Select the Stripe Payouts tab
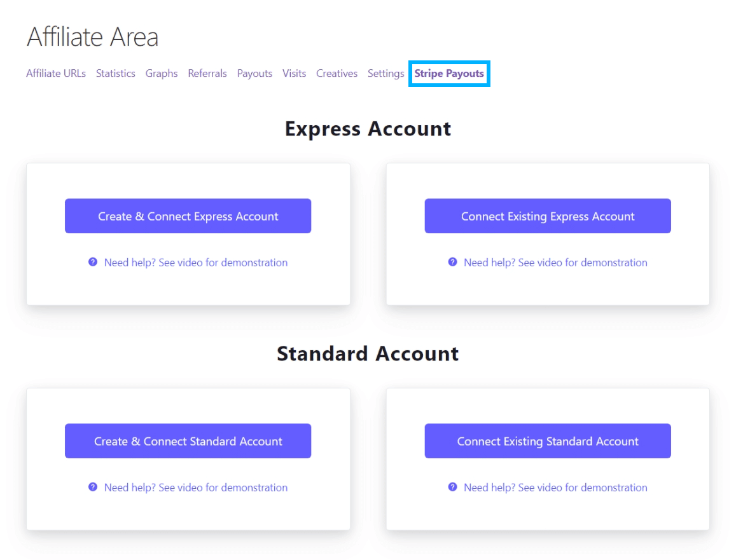Image resolution: width=736 pixels, height=560 pixels. [x=448, y=74]
